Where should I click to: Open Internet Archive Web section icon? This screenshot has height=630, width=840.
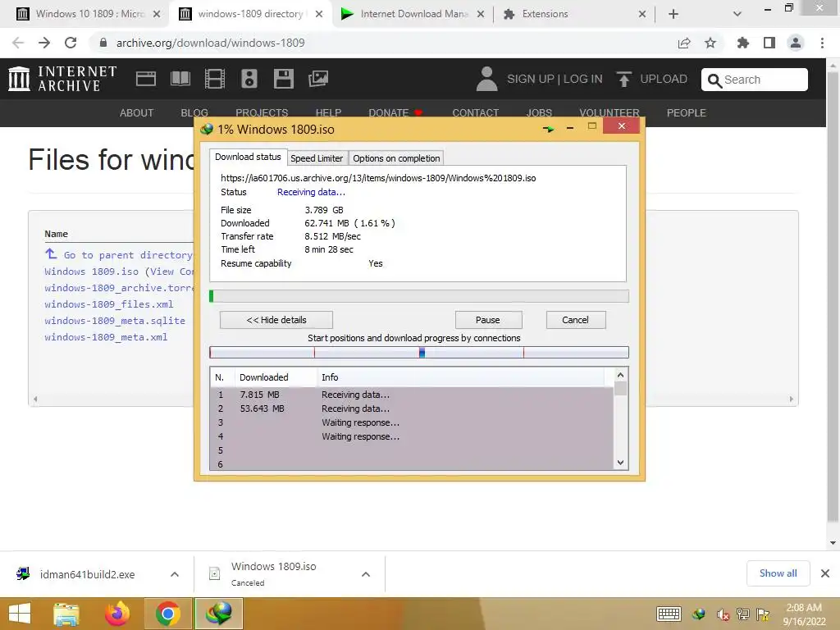[x=146, y=79]
